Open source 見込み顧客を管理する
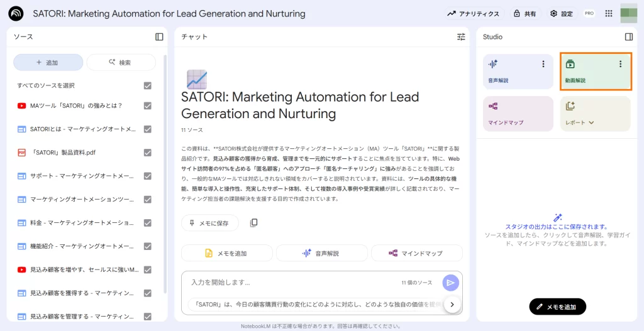This screenshot has height=331, width=644. click(82, 317)
